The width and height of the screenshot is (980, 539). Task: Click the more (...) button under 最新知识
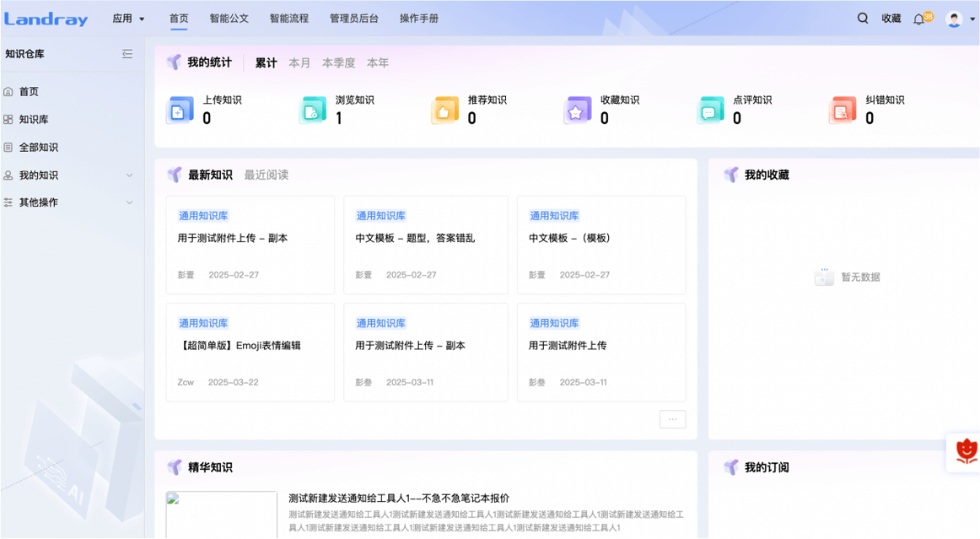click(x=672, y=419)
